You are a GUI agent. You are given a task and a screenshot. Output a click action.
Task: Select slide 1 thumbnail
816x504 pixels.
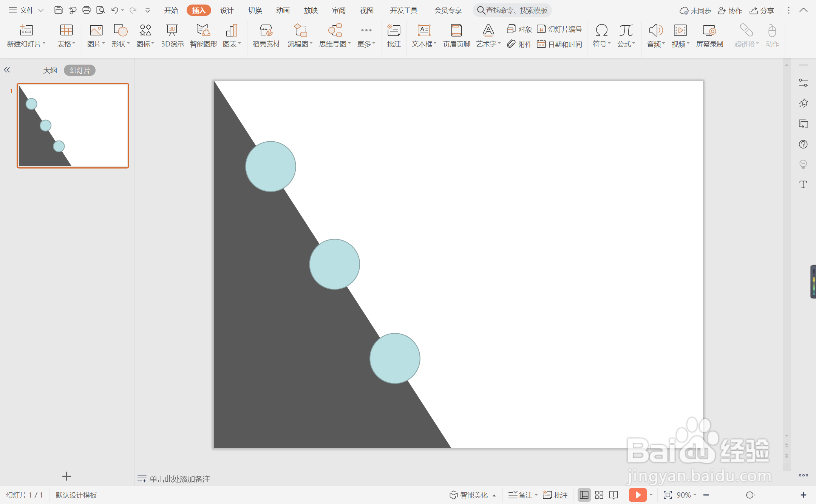(x=73, y=125)
